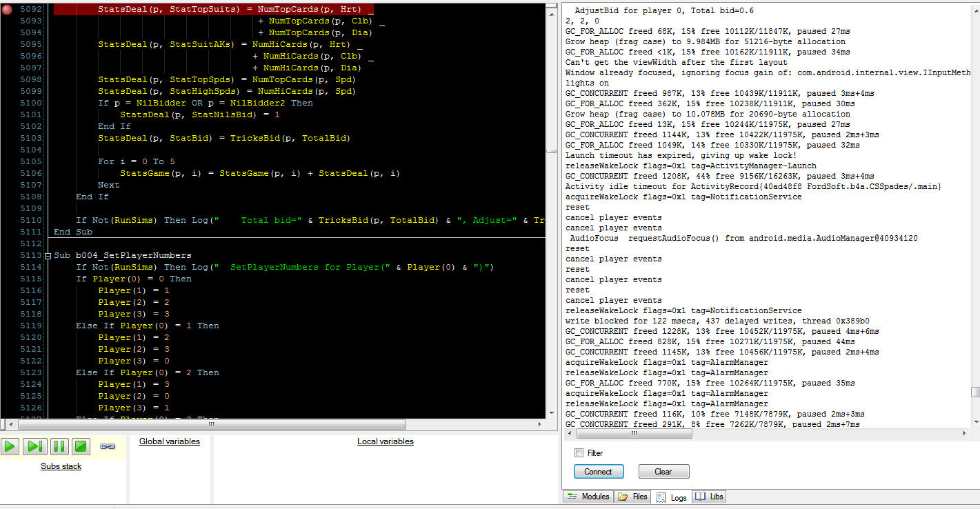Click the code editor horizontal scrollbar thumb
Viewport: 980px width, 509px height.
coord(211,425)
